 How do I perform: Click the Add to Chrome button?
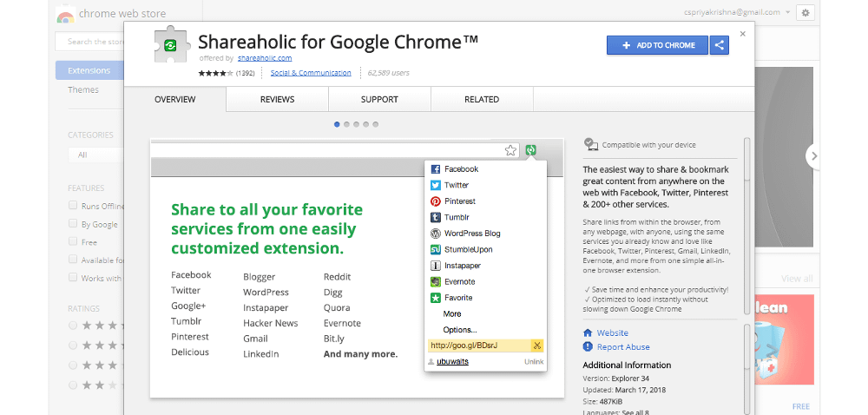pos(657,45)
